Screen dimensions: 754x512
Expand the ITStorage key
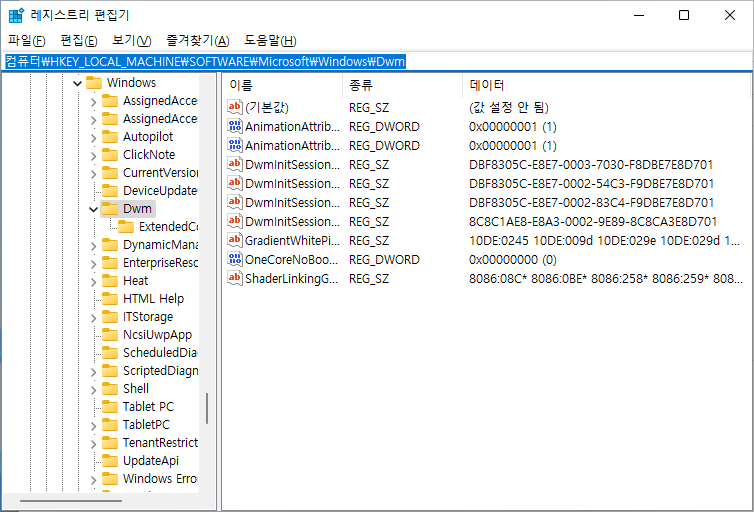point(93,318)
